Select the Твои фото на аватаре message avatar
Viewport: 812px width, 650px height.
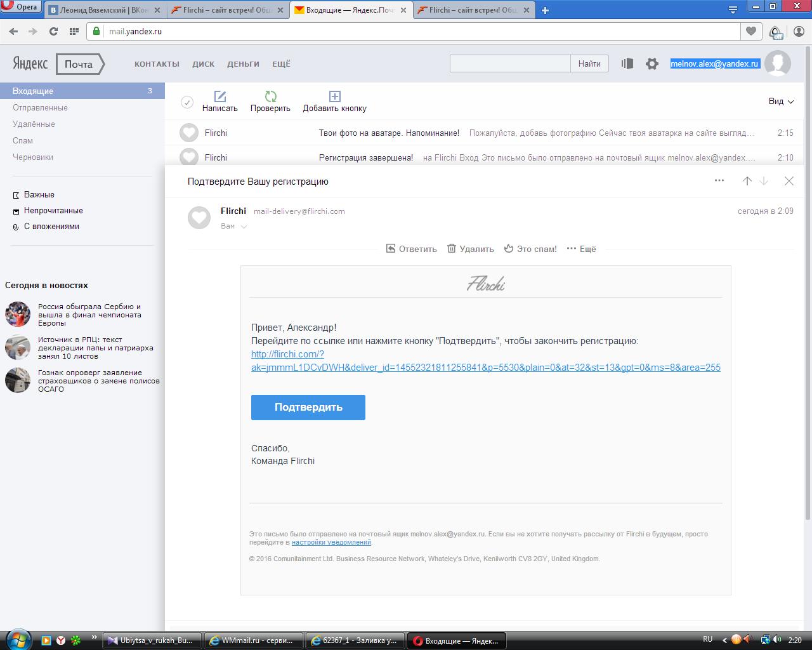(189, 133)
